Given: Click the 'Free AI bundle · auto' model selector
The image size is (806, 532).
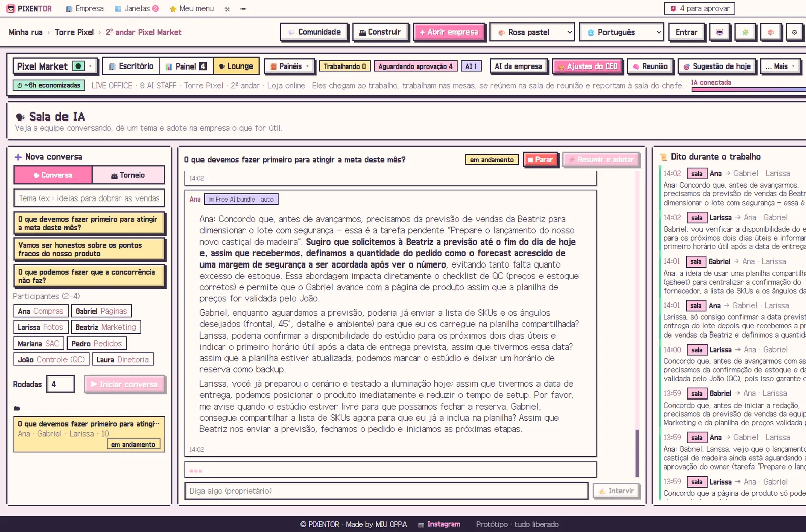Looking at the screenshot, I should [241, 199].
